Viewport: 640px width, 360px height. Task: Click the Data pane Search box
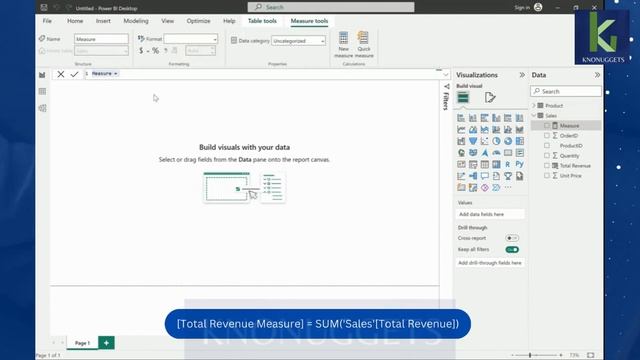click(x=566, y=91)
